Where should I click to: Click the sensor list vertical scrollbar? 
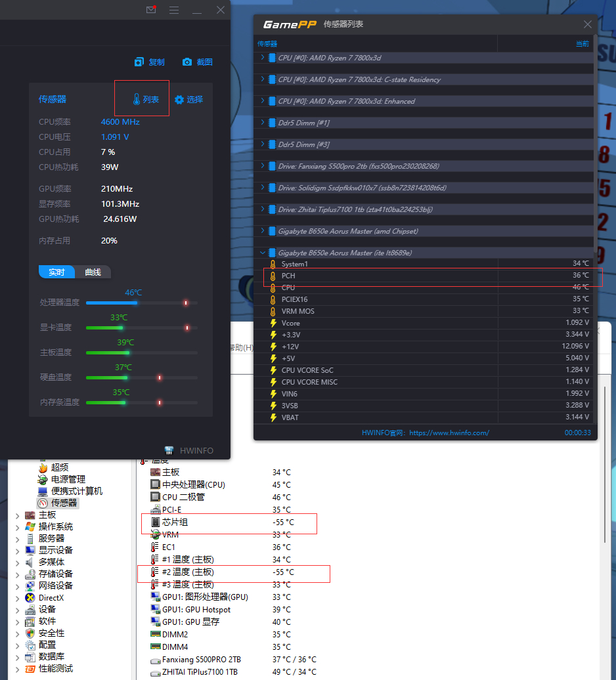point(595,143)
